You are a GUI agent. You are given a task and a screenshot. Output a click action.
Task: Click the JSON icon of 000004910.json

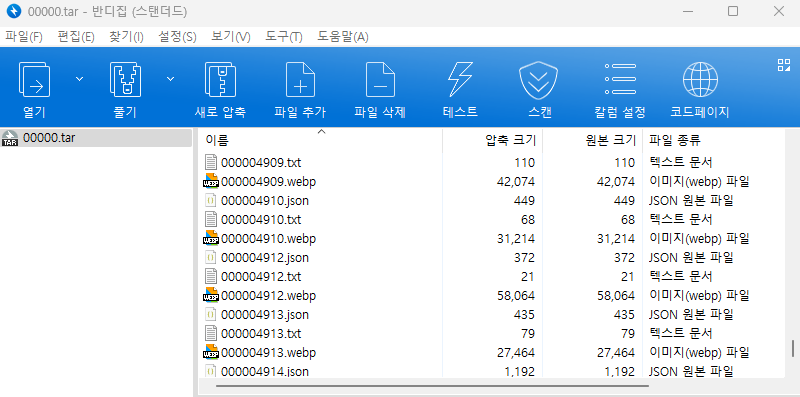pos(211,201)
